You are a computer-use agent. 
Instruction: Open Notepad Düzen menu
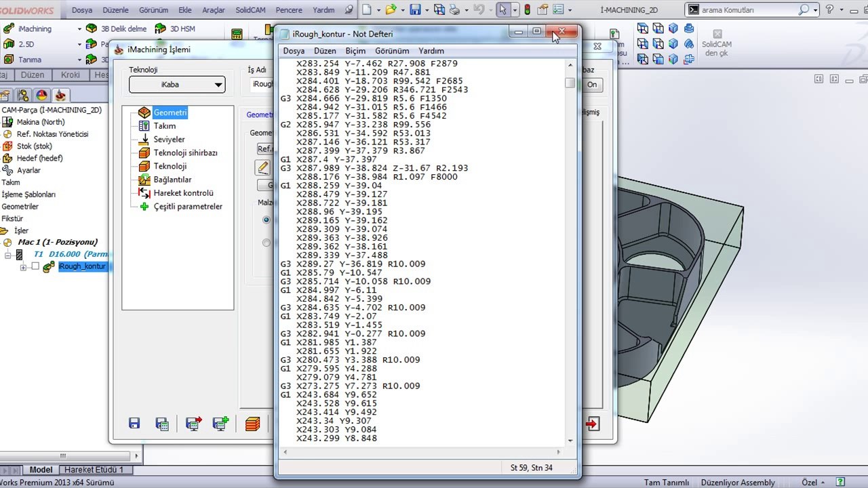[x=325, y=51]
